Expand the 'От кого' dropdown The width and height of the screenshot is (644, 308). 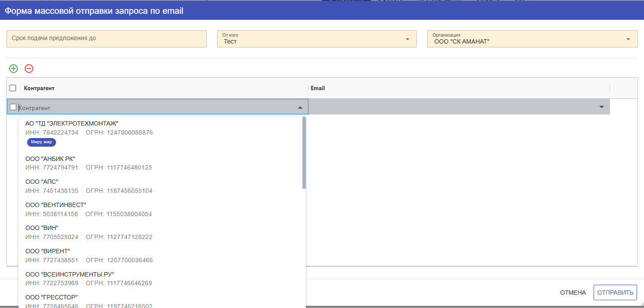pyautogui.click(x=407, y=40)
